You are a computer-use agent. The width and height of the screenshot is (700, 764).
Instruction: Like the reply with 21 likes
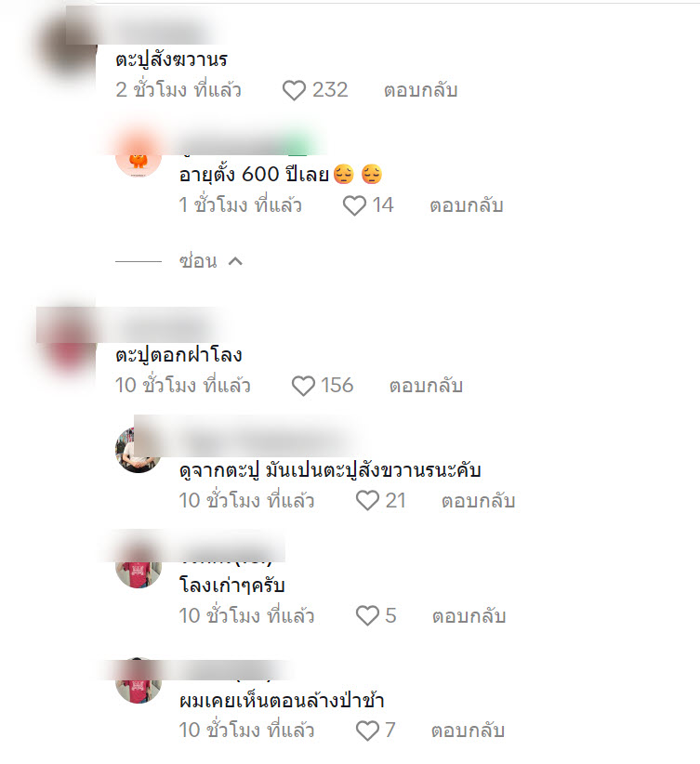(x=367, y=501)
